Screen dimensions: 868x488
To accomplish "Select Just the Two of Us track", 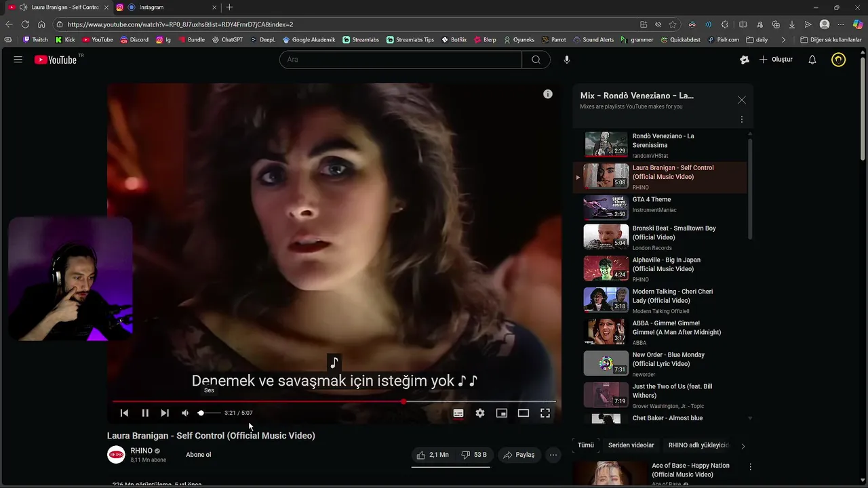I will tap(660, 395).
